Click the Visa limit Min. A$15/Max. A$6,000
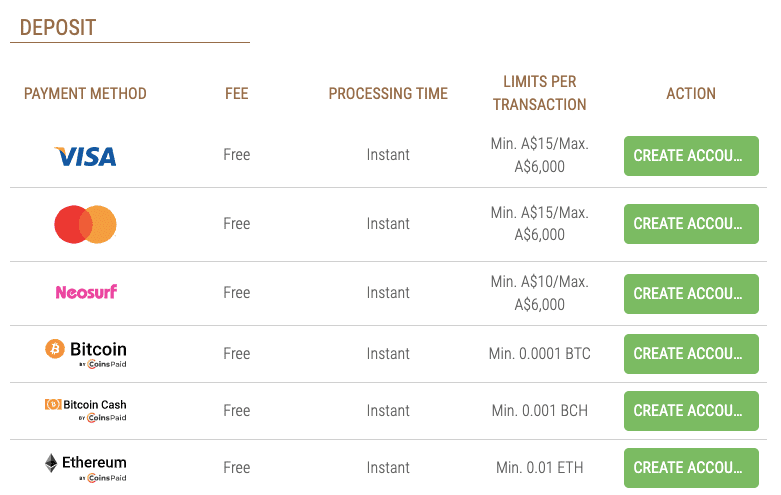The width and height of the screenshot is (781, 495). [x=539, y=155]
